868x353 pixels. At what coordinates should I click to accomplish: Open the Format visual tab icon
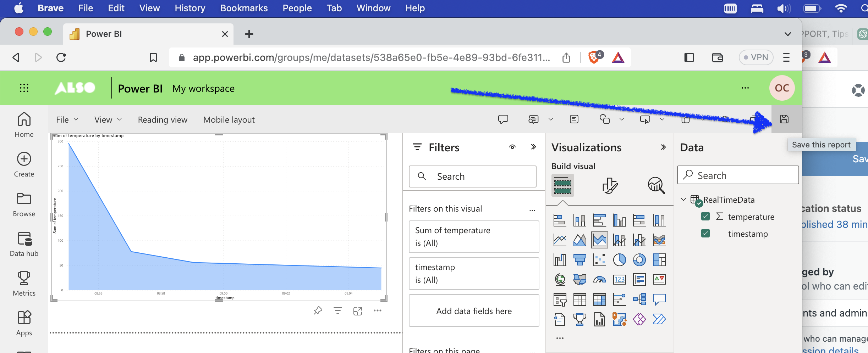[610, 185]
